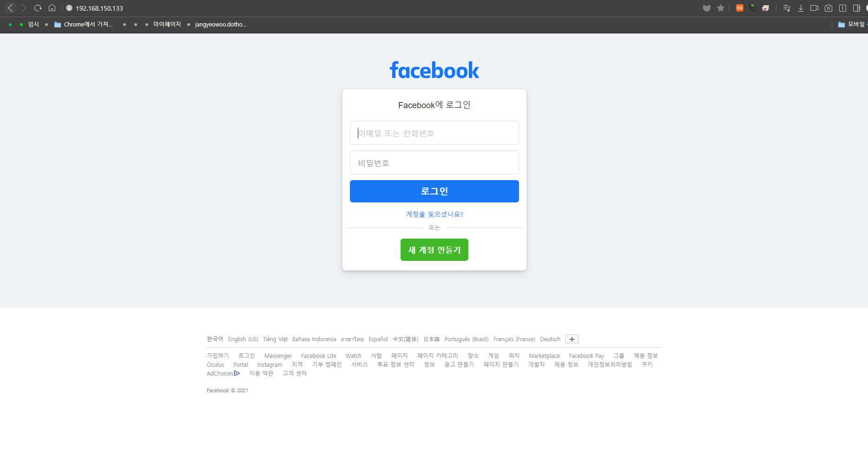
Task: Open the Watch footer link
Action: (x=353, y=356)
